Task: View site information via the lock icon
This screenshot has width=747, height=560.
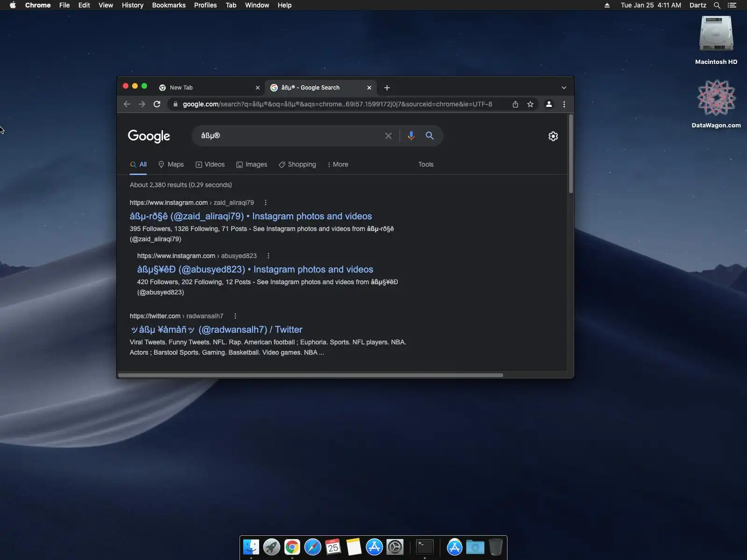Action: (x=175, y=104)
